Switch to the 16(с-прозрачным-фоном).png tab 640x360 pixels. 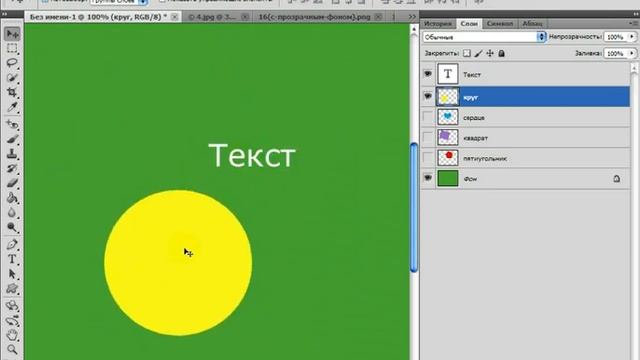314,17
